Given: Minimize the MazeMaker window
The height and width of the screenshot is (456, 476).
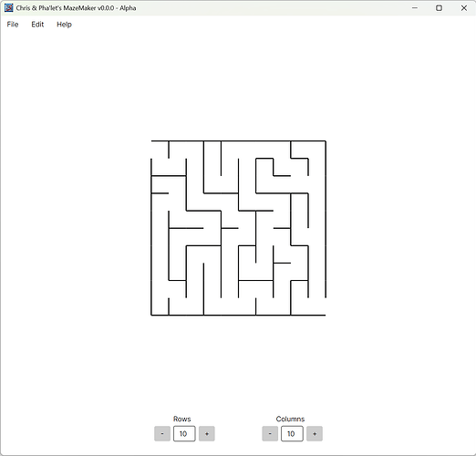Looking at the screenshot, I should tap(415, 8).
